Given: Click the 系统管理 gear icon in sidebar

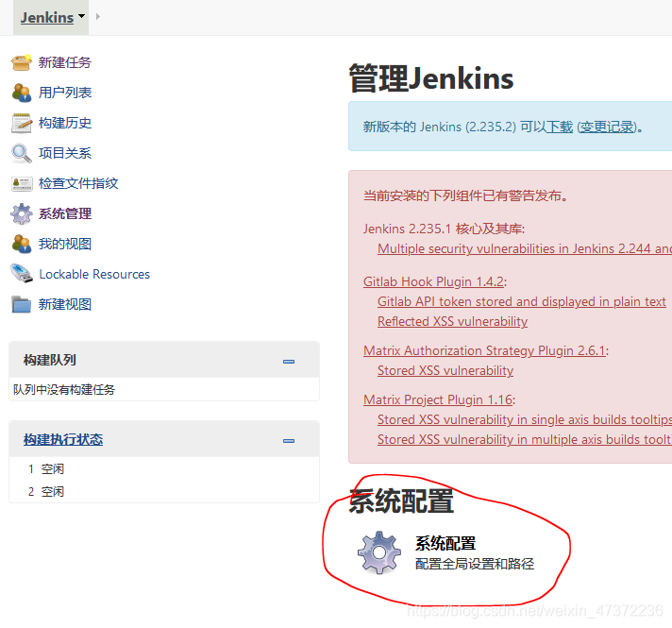Looking at the screenshot, I should 22,213.
